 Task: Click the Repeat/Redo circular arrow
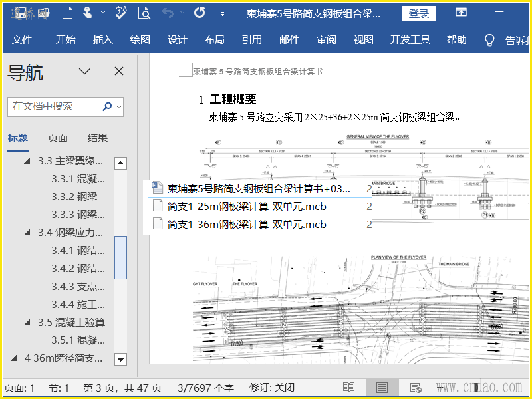pos(199,13)
